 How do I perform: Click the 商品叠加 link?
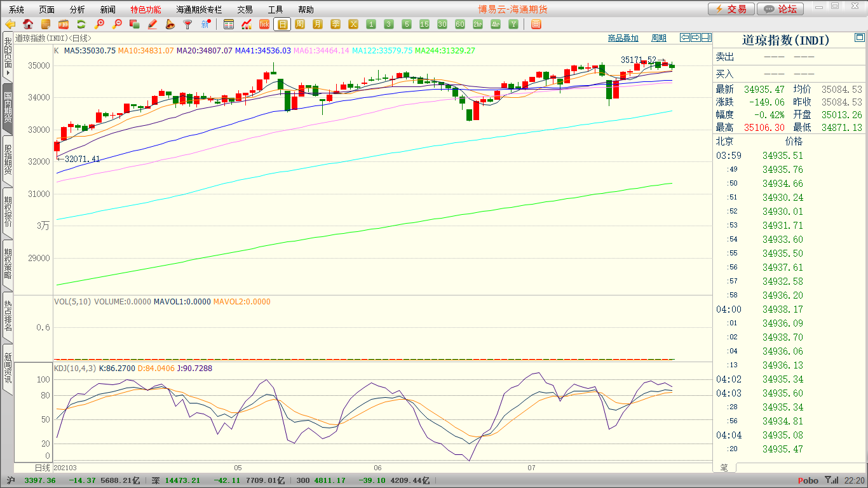pos(623,38)
